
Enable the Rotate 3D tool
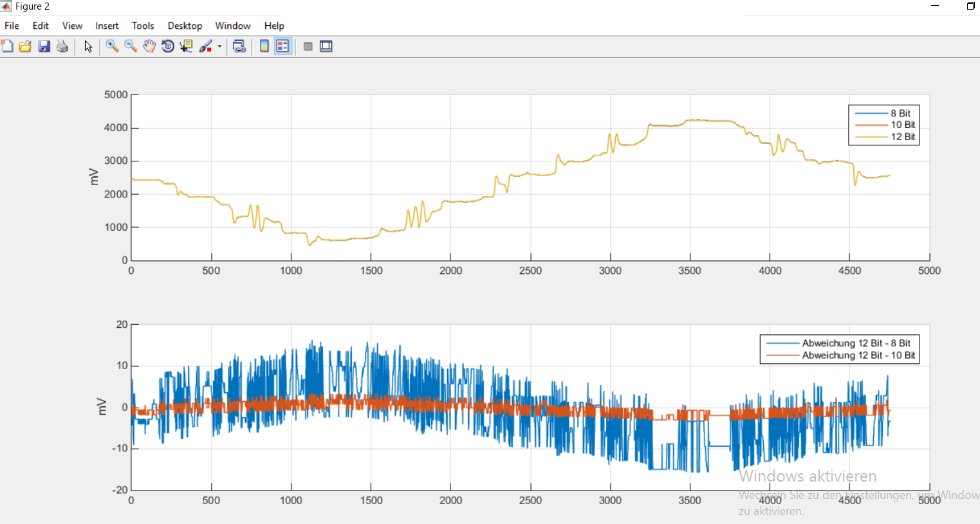point(168,46)
